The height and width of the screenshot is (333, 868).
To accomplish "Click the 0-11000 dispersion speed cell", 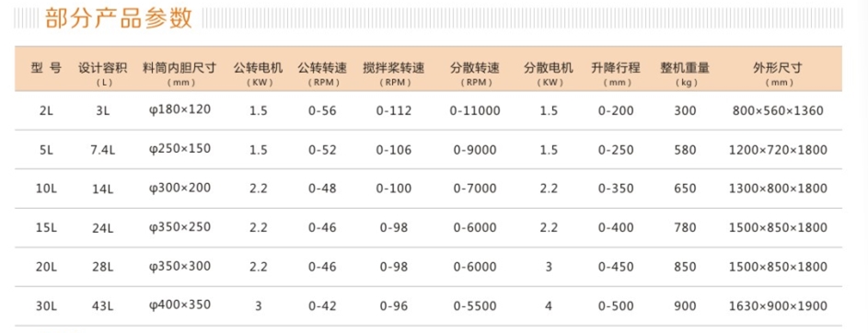I will pyautogui.click(x=475, y=110).
